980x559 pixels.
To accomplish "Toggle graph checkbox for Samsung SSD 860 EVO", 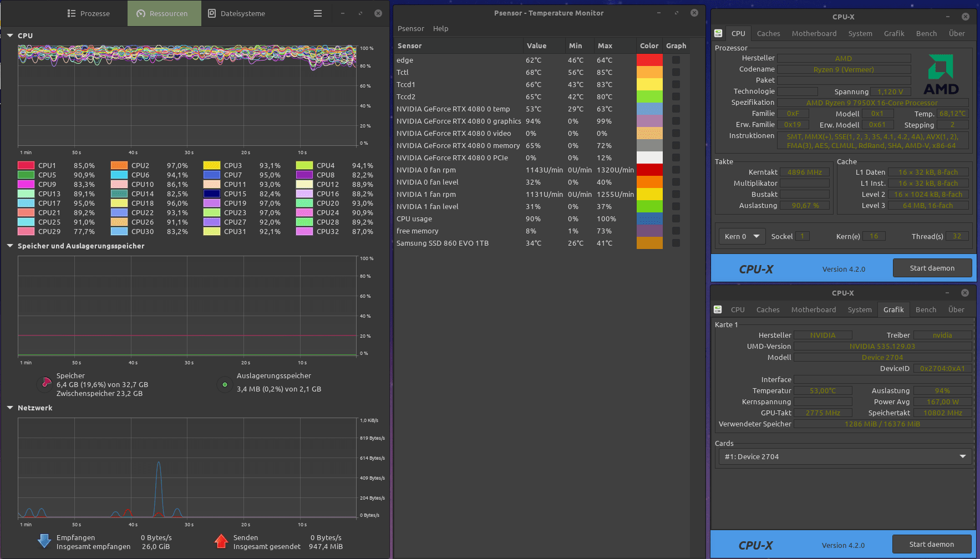I will coord(676,243).
